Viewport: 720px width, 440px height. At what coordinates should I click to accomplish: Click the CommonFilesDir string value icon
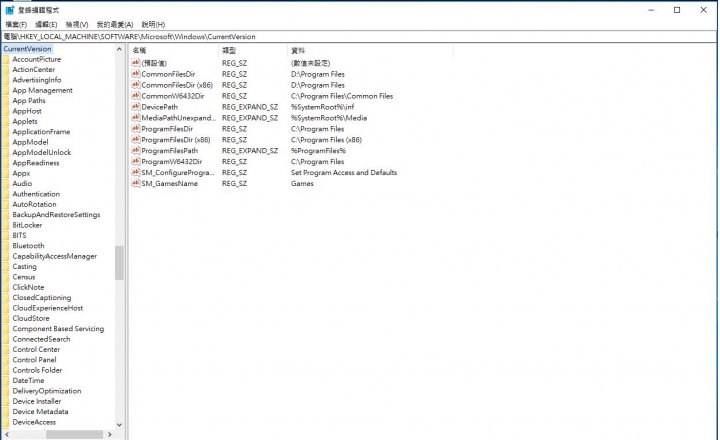[x=135, y=74]
